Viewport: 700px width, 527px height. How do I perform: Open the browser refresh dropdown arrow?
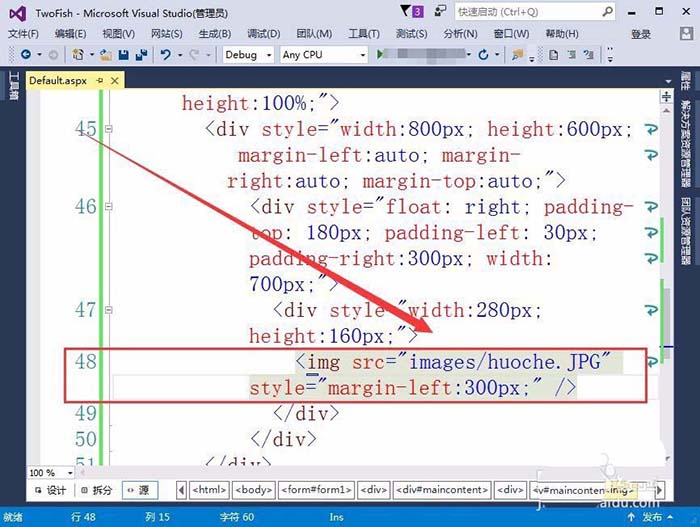pos(497,55)
